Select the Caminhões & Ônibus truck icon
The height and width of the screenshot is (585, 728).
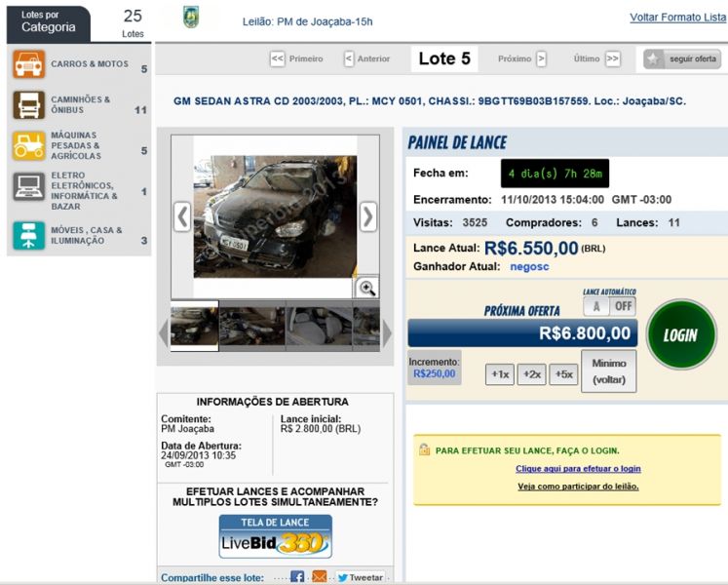[28, 105]
